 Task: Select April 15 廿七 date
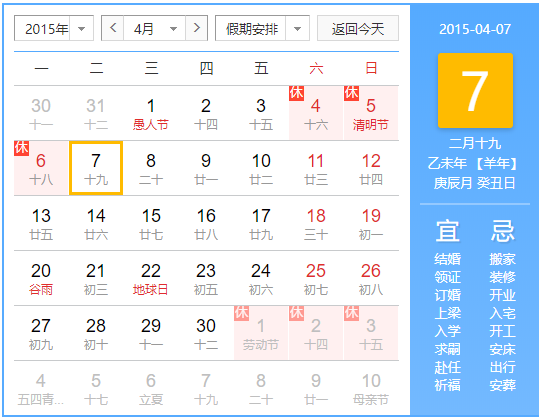(x=151, y=223)
